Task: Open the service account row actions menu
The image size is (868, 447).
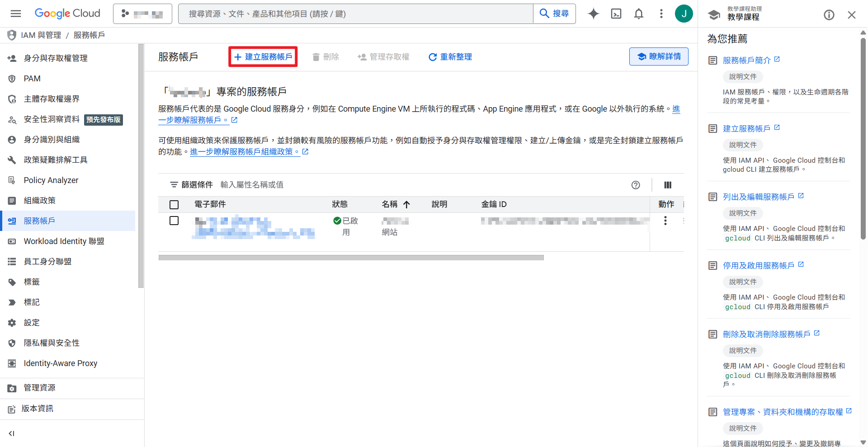Action: pyautogui.click(x=665, y=221)
